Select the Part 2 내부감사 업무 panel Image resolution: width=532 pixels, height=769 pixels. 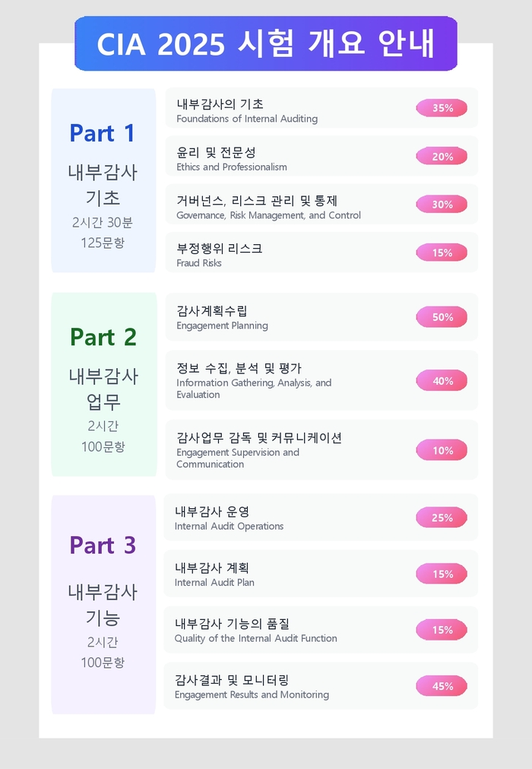click(x=104, y=385)
